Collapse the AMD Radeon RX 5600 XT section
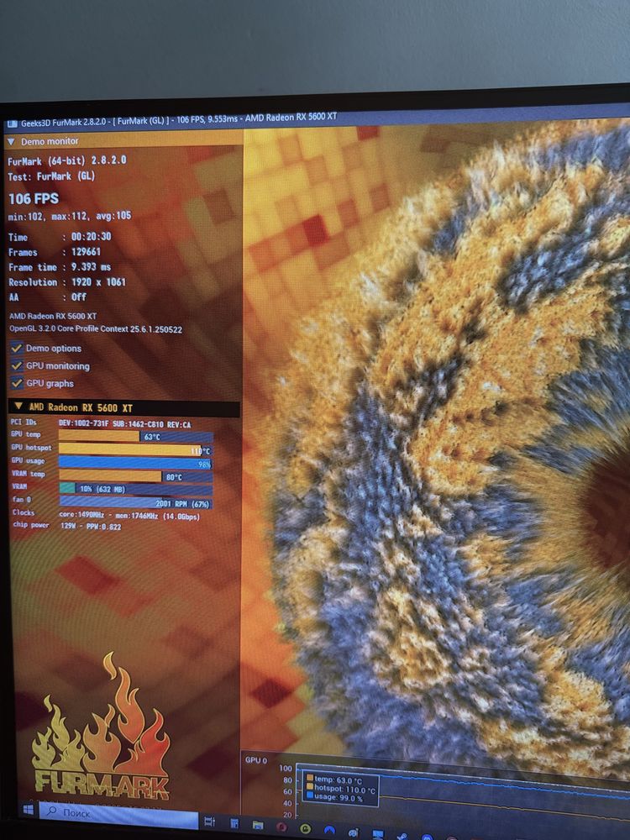This screenshot has width=630, height=840. tap(18, 407)
